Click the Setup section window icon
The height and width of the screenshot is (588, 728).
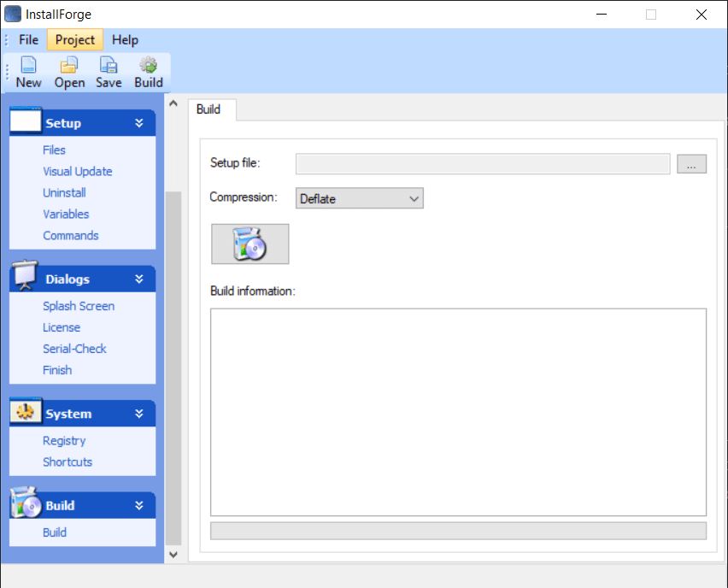coord(26,121)
